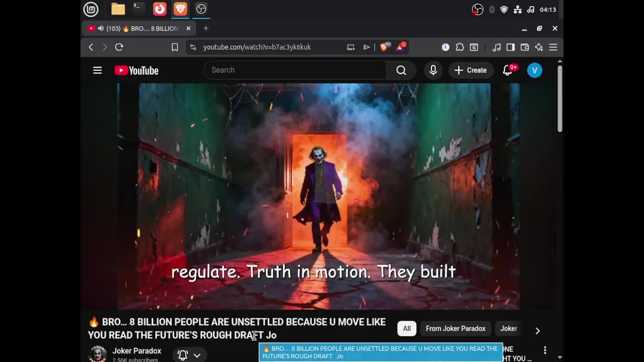Click the scrollbar down arrow
Viewport: 644px width, 362px height.
tap(559, 357)
